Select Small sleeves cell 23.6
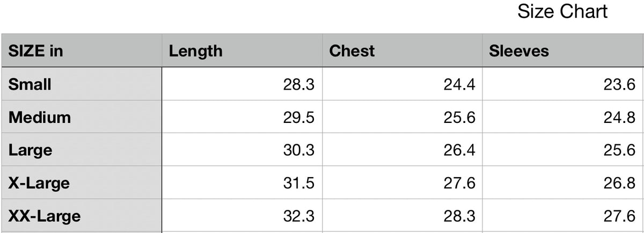 click(619, 84)
